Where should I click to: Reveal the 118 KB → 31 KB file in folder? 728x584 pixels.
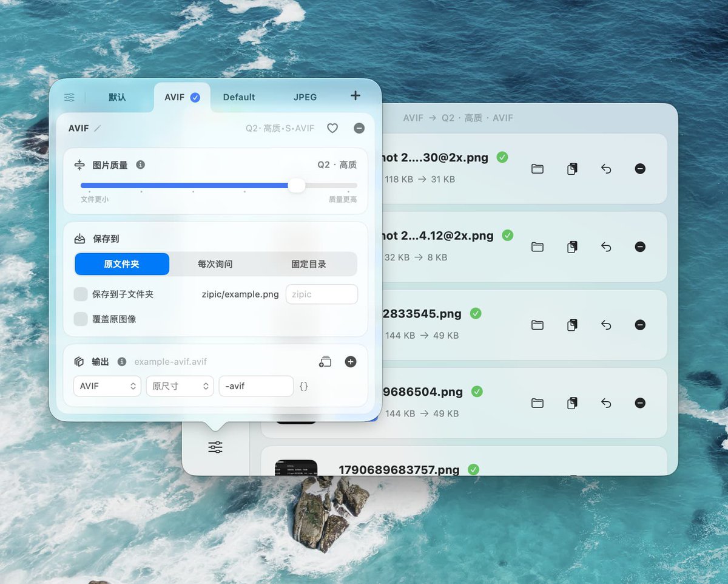click(538, 169)
